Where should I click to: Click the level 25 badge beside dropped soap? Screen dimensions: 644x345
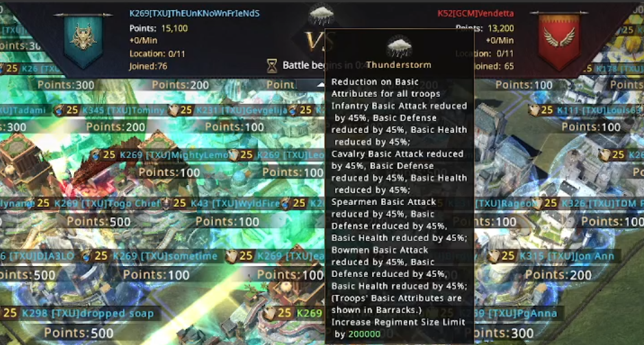point(9,313)
